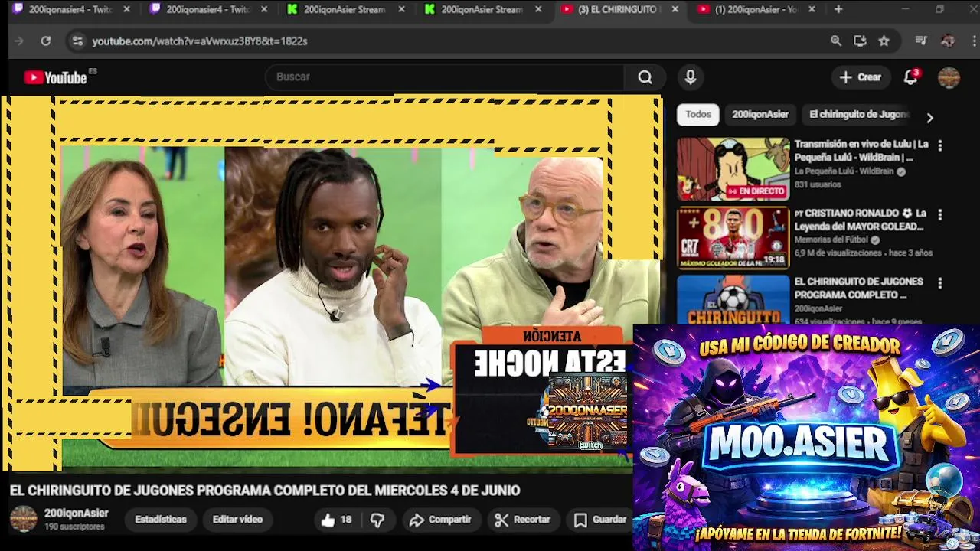
Task: Open the Crear menu
Action: [861, 77]
